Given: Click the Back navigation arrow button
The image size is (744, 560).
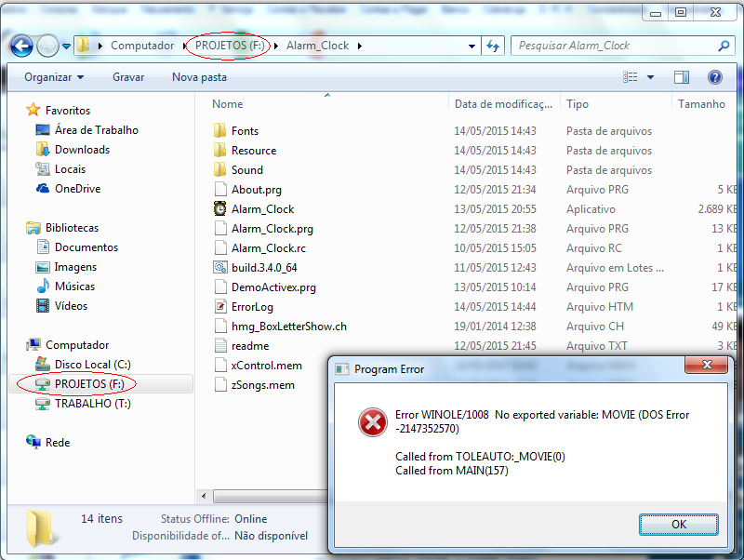Looking at the screenshot, I should click(x=22, y=46).
